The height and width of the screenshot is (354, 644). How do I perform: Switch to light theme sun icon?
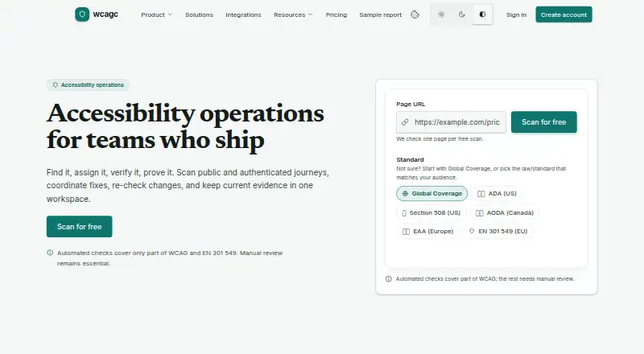(441, 14)
